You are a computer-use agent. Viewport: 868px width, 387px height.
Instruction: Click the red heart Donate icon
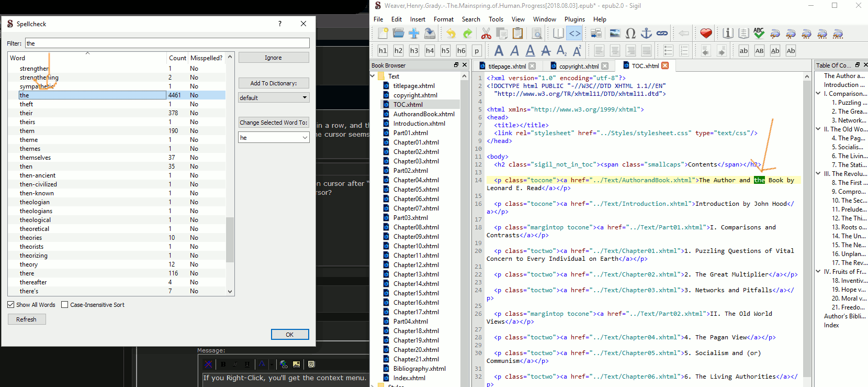pyautogui.click(x=706, y=34)
